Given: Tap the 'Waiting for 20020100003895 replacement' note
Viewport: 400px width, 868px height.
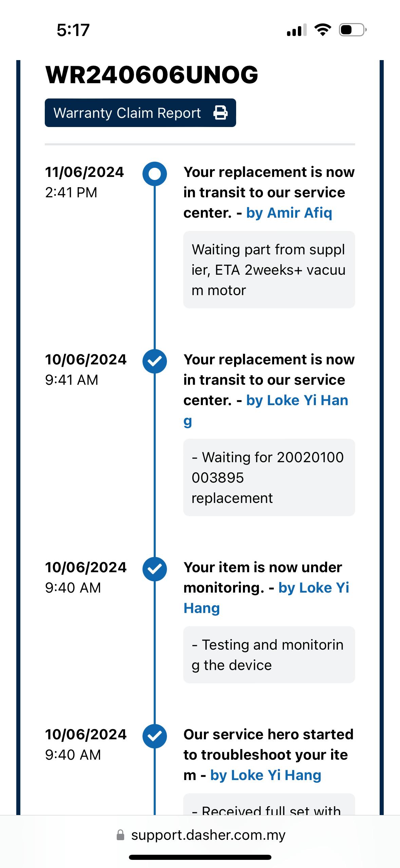Looking at the screenshot, I should [269, 477].
